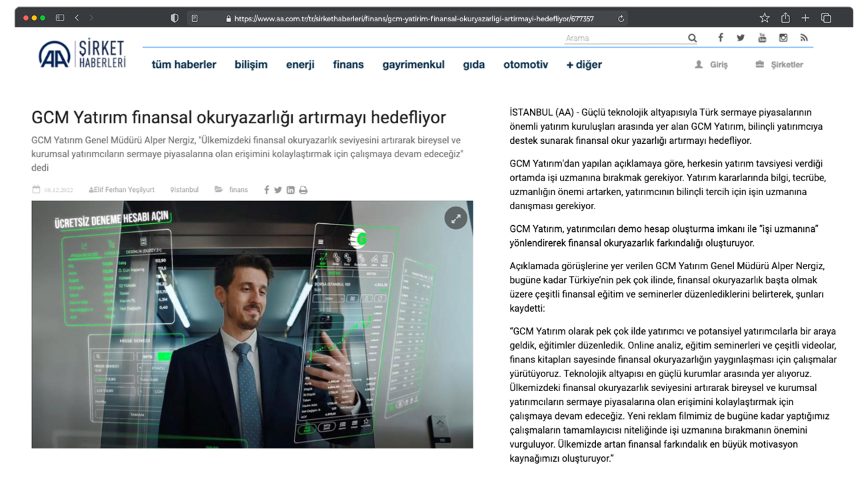Open the Instagram icon in header
This screenshot has height=485, width=868.
[x=783, y=38]
